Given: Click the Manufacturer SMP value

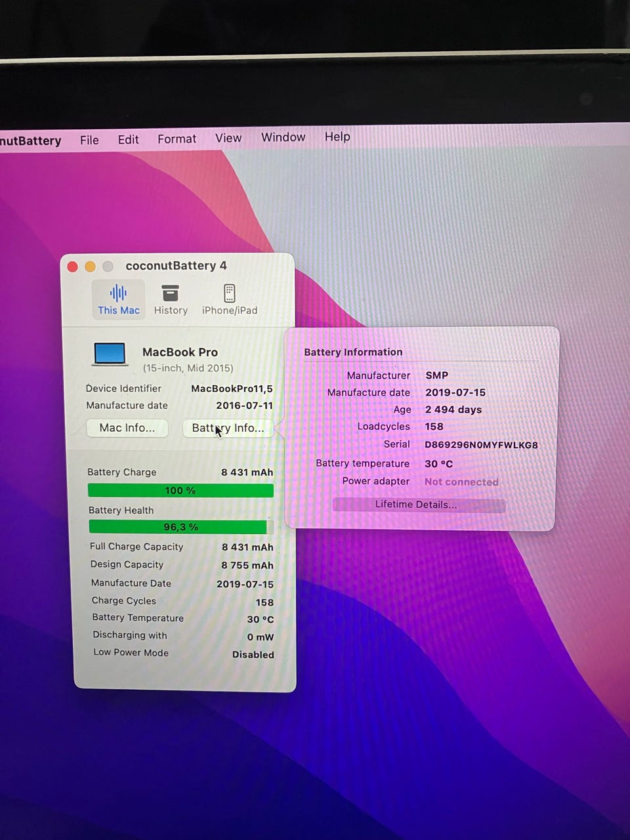Looking at the screenshot, I should coord(436,375).
